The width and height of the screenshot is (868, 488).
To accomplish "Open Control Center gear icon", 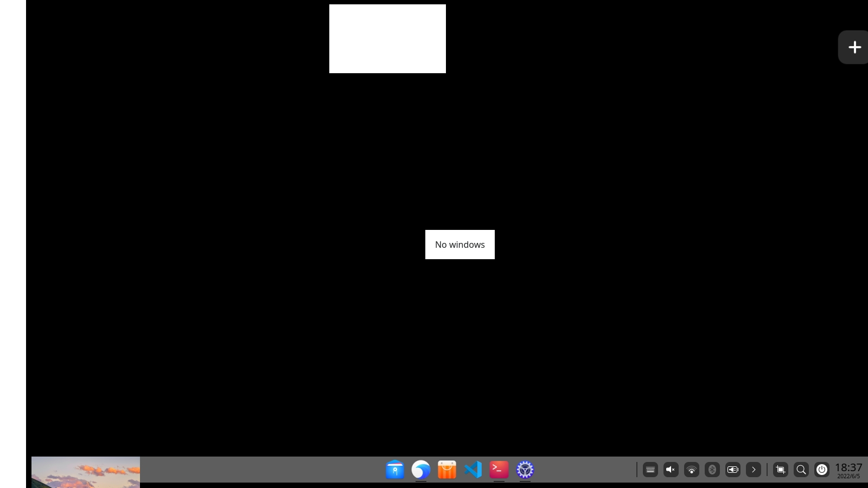I will tap(525, 470).
